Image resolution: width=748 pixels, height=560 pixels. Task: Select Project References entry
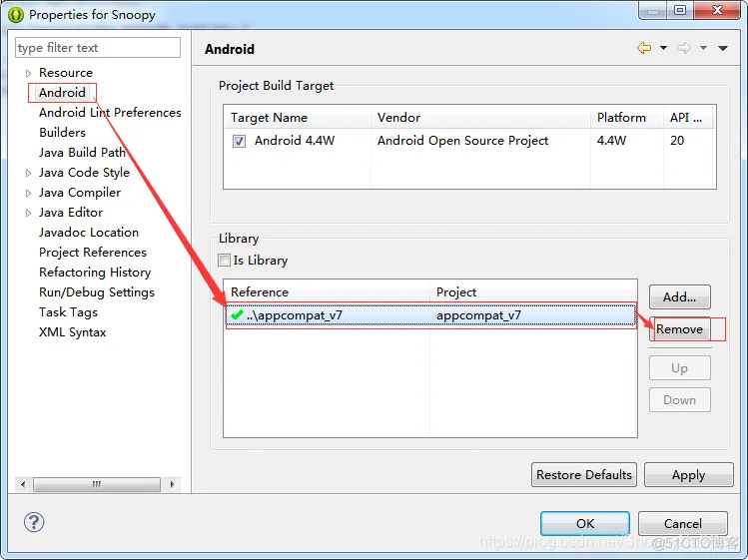click(93, 253)
